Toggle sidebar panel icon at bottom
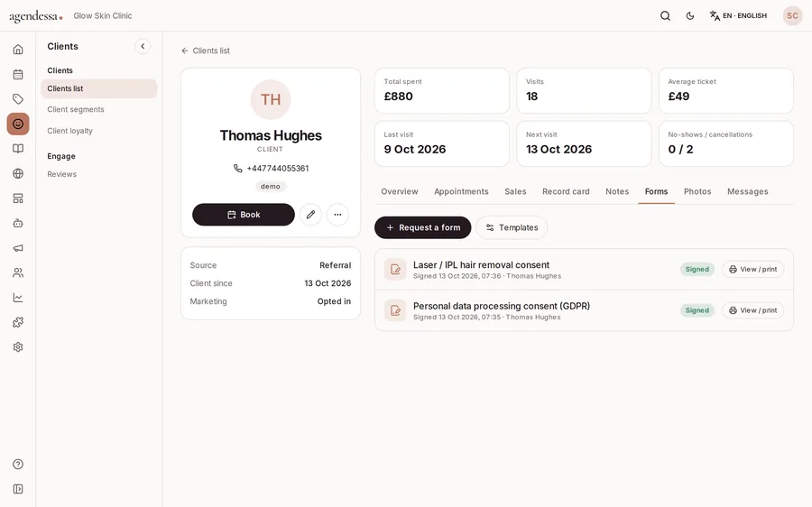 [x=18, y=489]
